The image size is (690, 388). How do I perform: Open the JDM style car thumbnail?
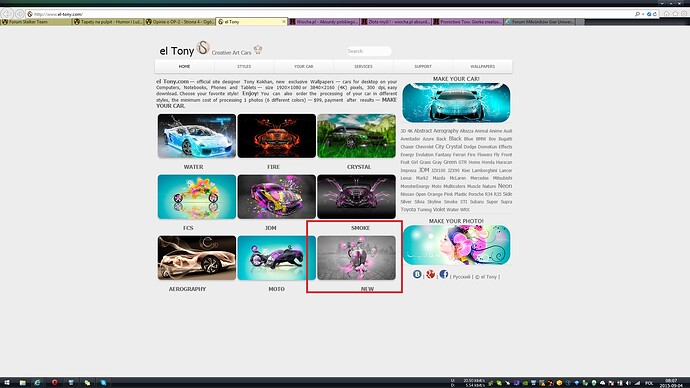276,197
